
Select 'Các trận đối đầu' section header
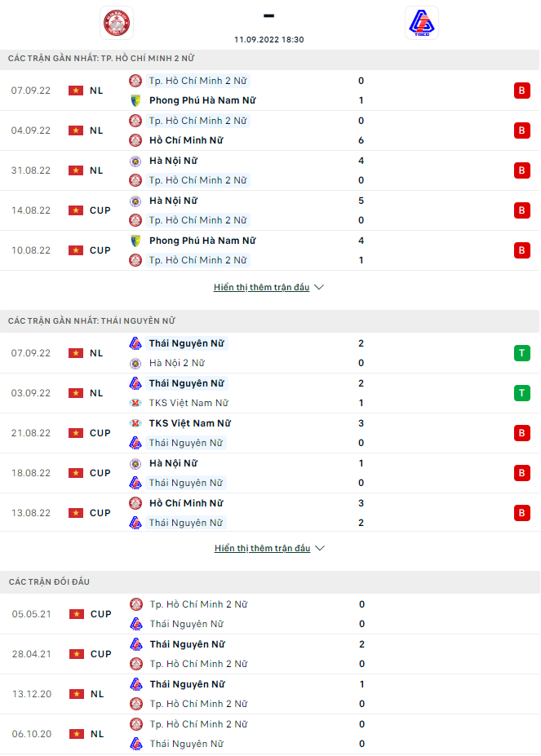[49, 581]
